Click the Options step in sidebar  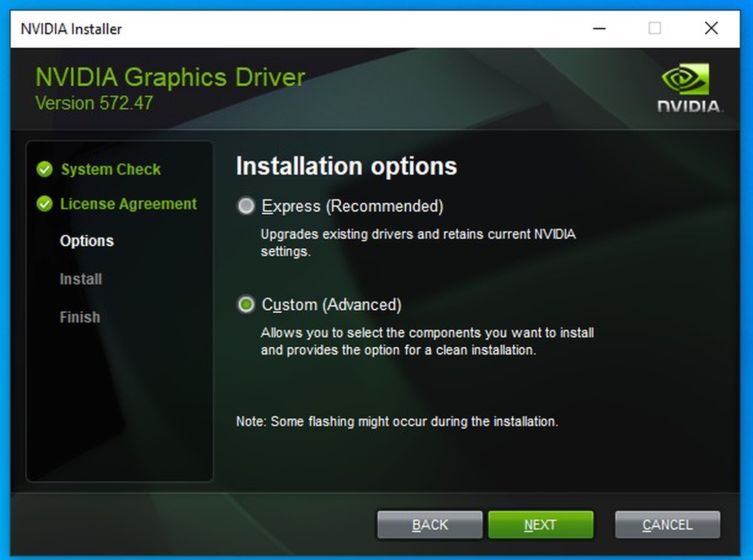pos(87,241)
